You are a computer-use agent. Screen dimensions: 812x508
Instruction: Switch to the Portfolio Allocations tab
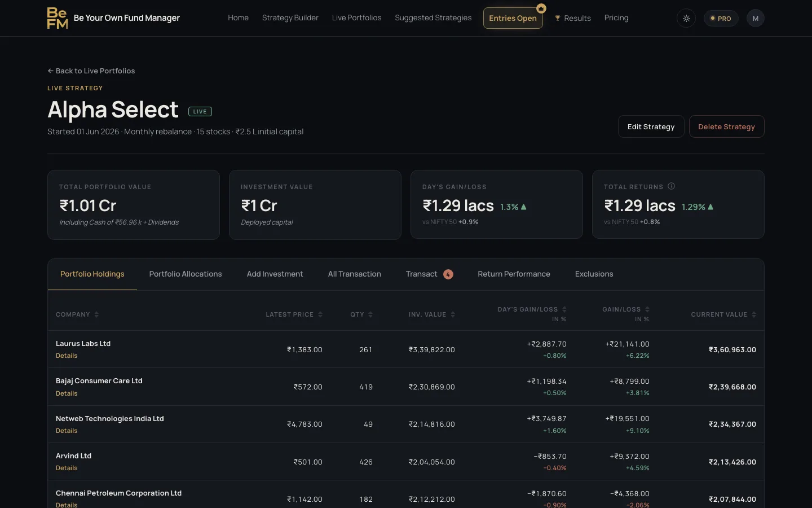point(186,274)
